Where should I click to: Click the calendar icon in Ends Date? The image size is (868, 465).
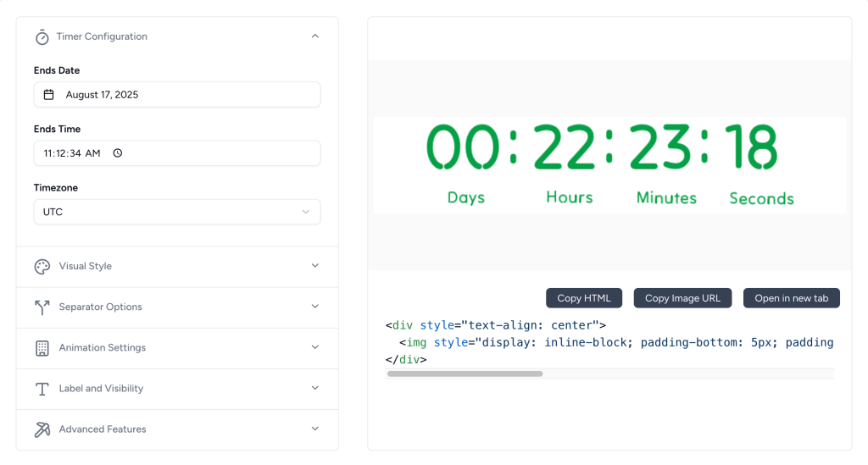pos(48,95)
